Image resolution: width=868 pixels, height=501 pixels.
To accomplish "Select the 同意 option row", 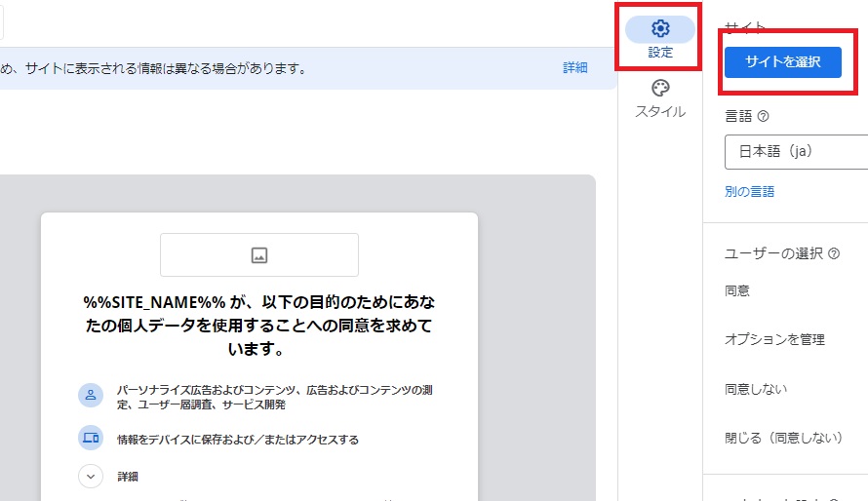I will [x=737, y=290].
